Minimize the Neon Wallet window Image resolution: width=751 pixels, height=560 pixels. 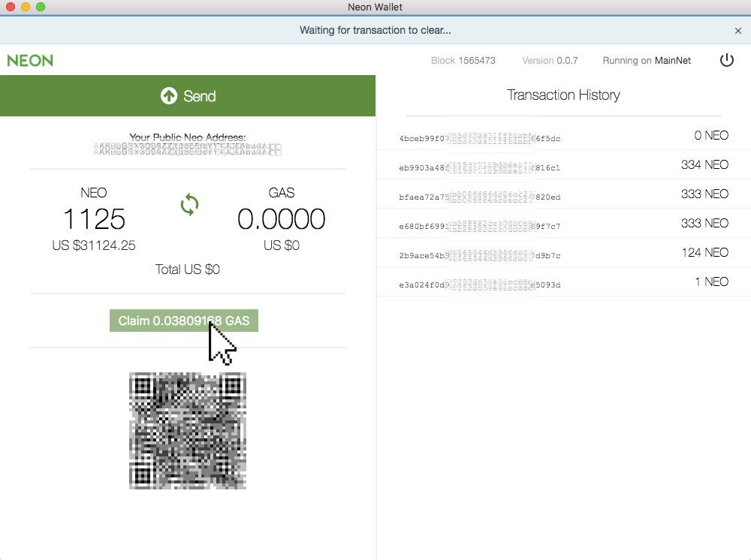[x=26, y=7]
